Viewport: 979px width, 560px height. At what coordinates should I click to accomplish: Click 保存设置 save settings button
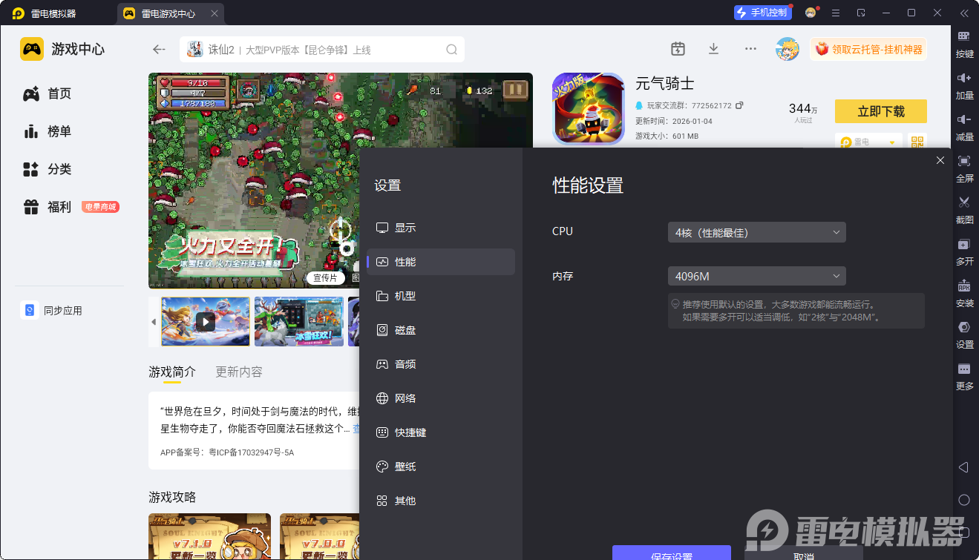672,553
